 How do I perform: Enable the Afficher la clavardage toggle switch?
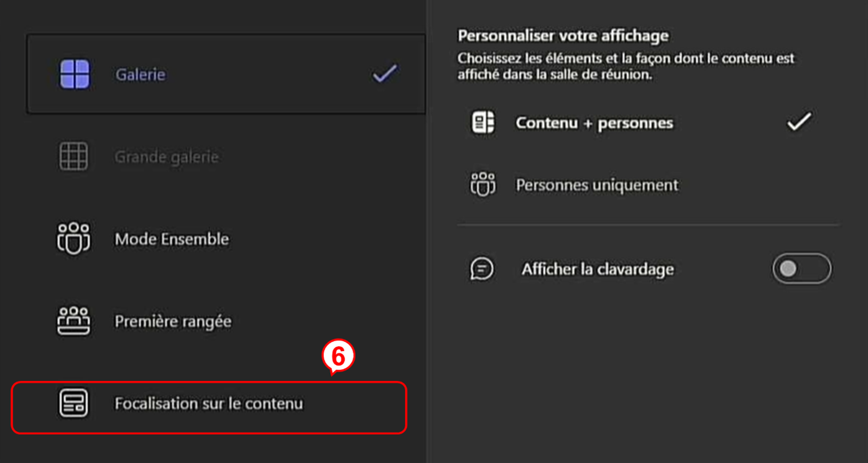(x=801, y=268)
